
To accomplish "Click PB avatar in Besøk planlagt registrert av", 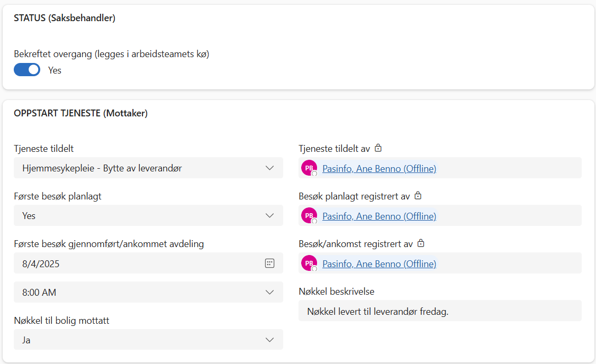I will [309, 216].
